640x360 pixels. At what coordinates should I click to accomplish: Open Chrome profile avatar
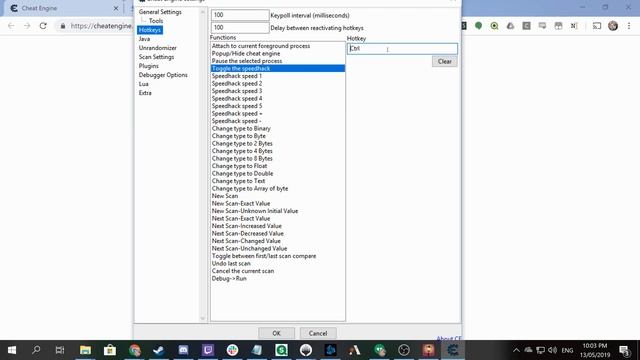[613, 26]
